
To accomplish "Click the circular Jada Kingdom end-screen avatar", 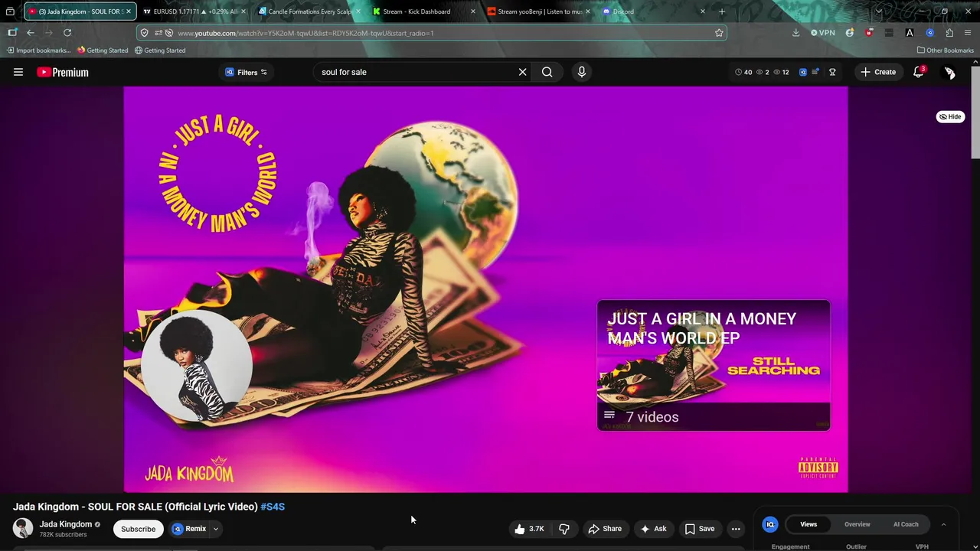I will click(197, 366).
